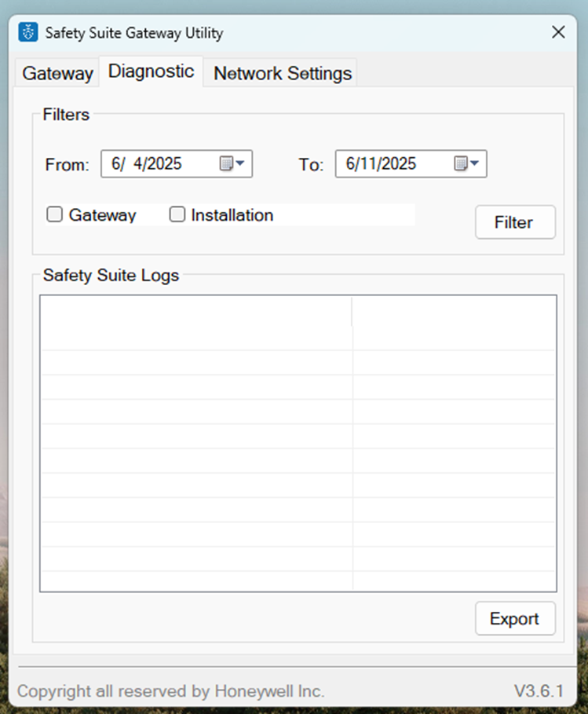Close the Safety Suite Gateway Utility window
The image size is (588, 714).
coord(558,32)
